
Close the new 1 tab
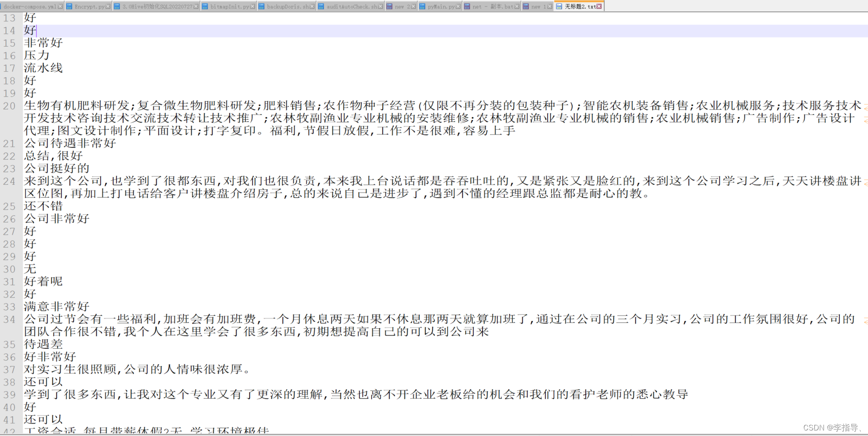pyautogui.click(x=550, y=6)
